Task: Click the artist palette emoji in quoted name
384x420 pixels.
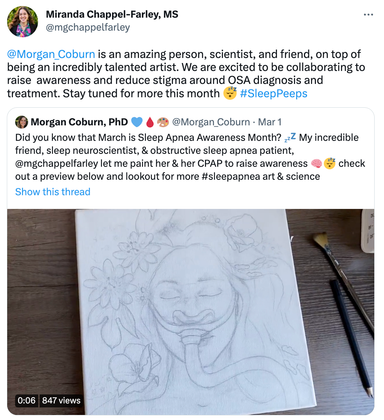Action: pyautogui.click(x=163, y=122)
